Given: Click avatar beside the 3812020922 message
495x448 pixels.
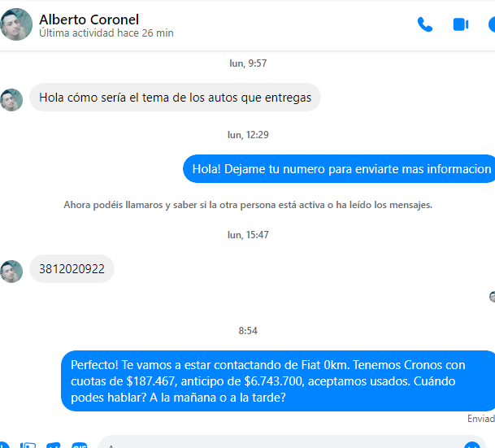Looking at the screenshot, I should tap(11, 272).
